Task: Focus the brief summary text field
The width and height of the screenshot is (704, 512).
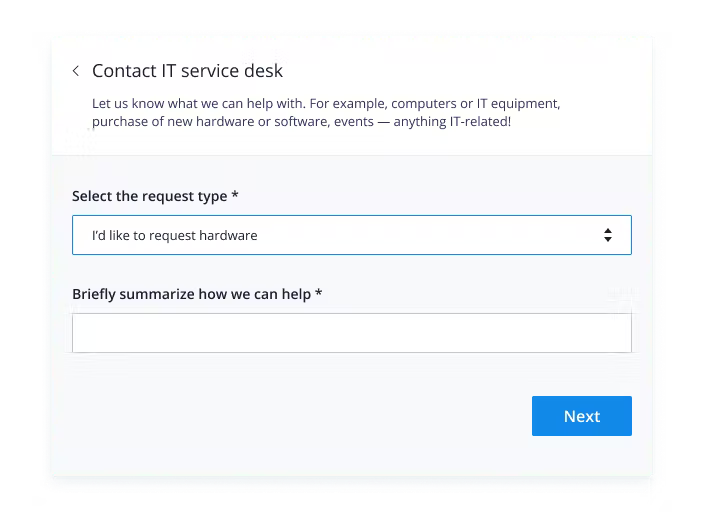Action: click(x=351, y=333)
